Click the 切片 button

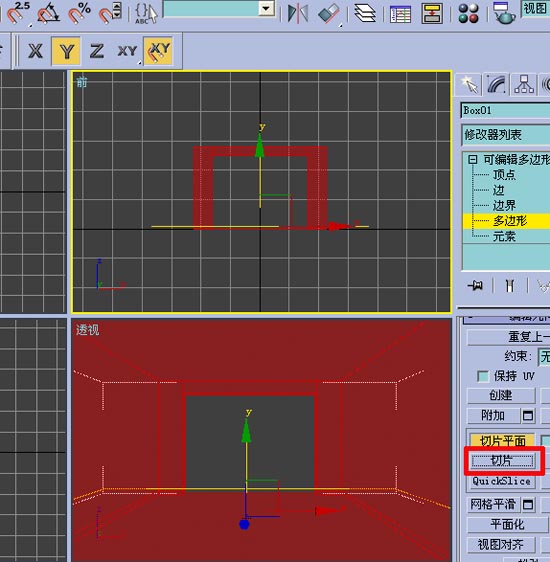(502, 461)
